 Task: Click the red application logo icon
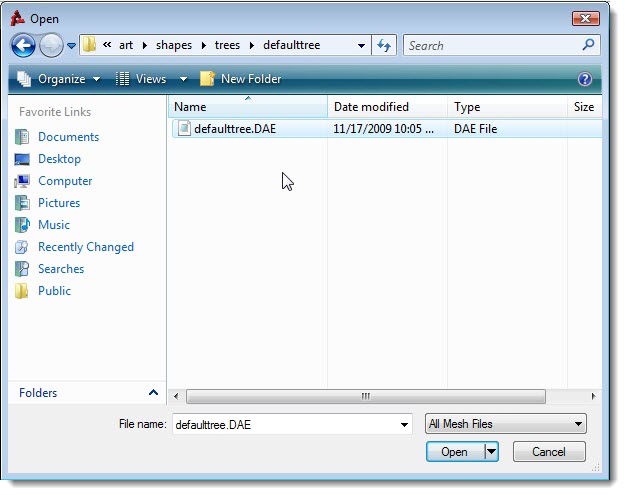(x=18, y=18)
